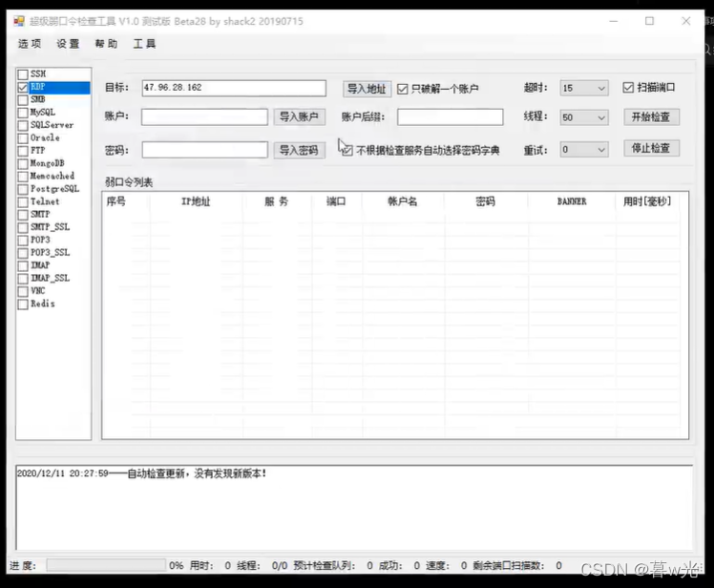
Task: Toggle 不根据检查服务自动选择密码字典 checkbox
Action: click(x=347, y=150)
